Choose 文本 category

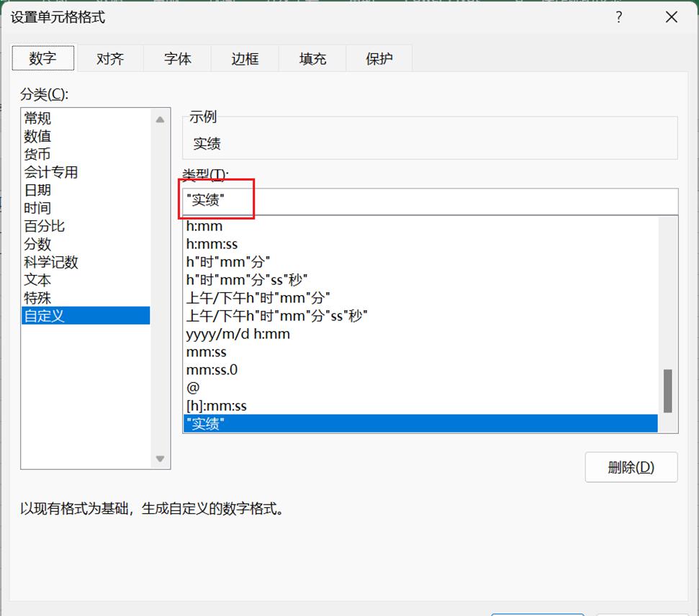tap(86, 280)
